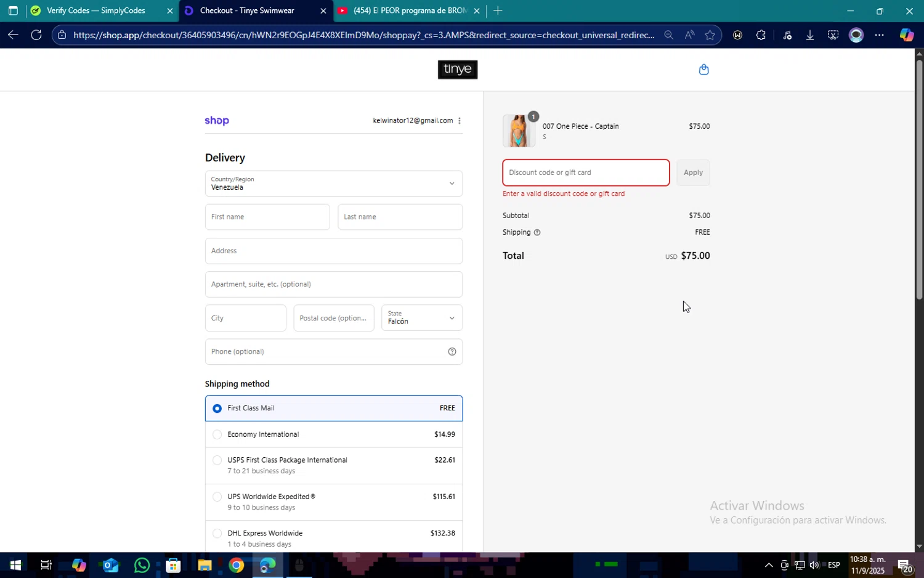Open Google Chrome from the taskbar
924x578 pixels.
[x=237, y=565]
